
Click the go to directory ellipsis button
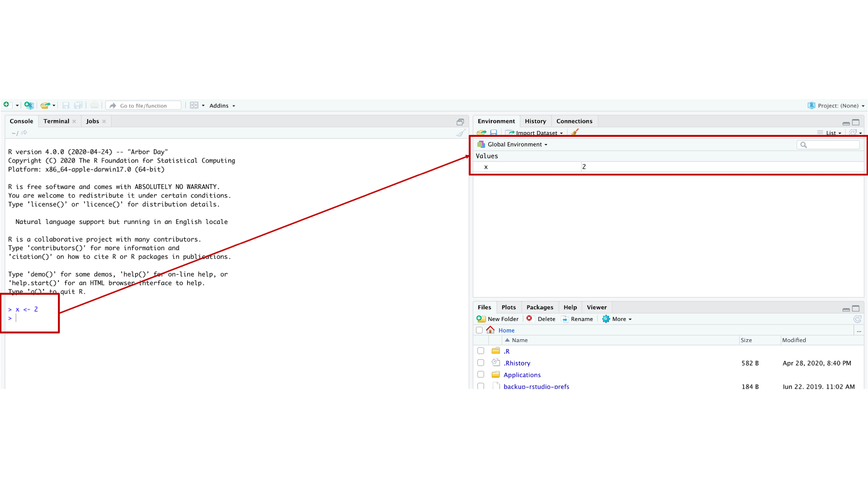(x=859, y=330)
